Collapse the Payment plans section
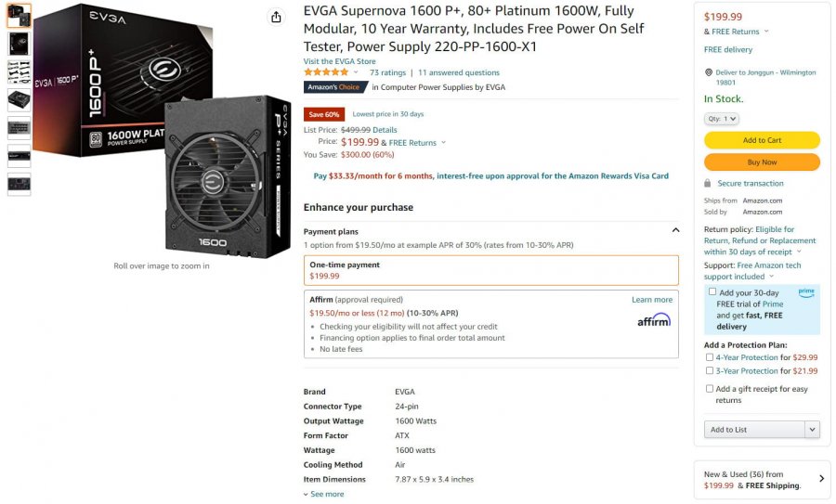The image size is (836, 504). pos(675,230)
